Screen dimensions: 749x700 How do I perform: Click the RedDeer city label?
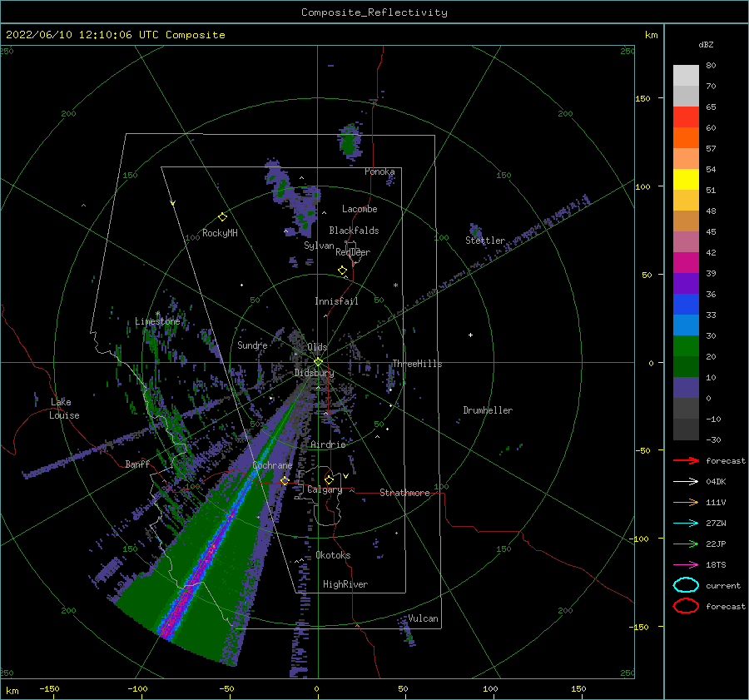pyautogui.click(x=353, y=252)
